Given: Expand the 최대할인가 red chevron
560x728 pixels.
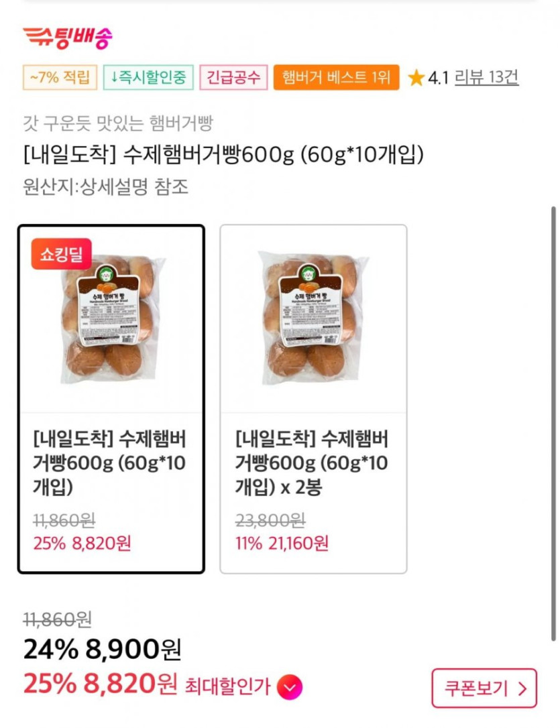Looking at the screenshot, I should pos(289,687).
